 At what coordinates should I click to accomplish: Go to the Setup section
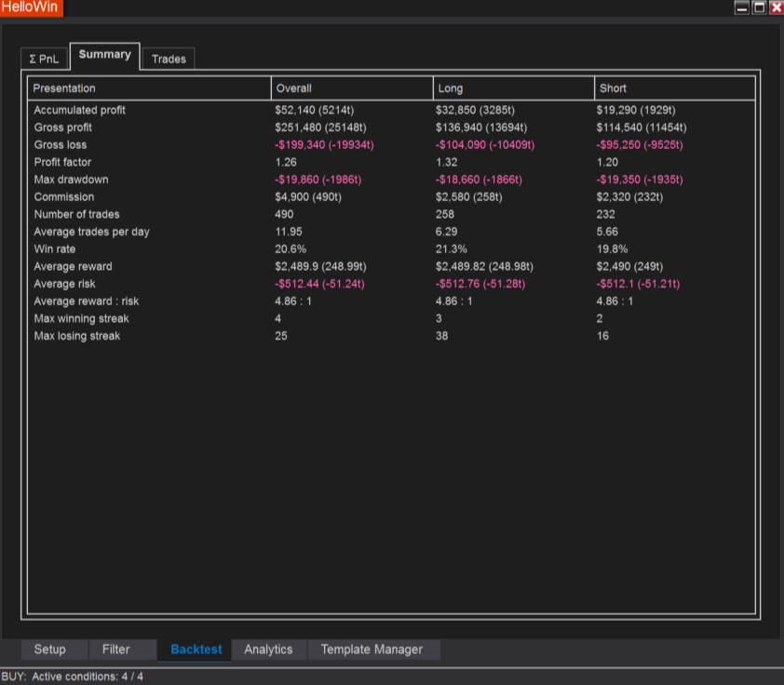[50, 650]
